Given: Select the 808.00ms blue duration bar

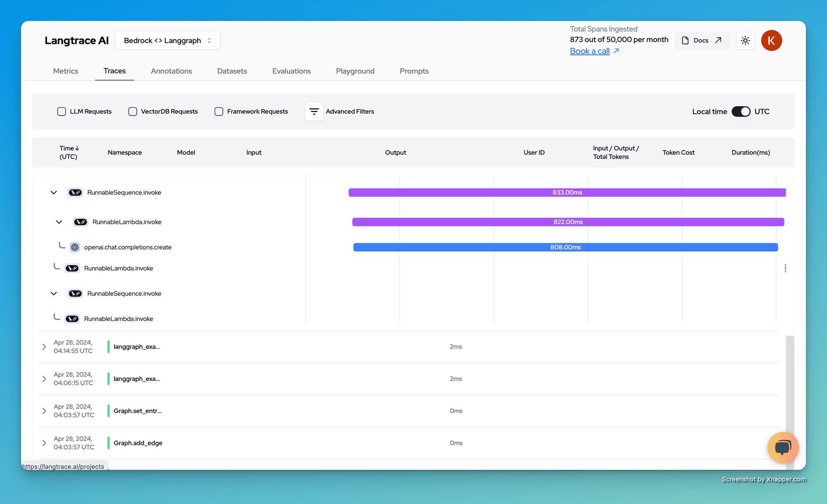Looking at the screenshot, I should click(x=566, y=247).
